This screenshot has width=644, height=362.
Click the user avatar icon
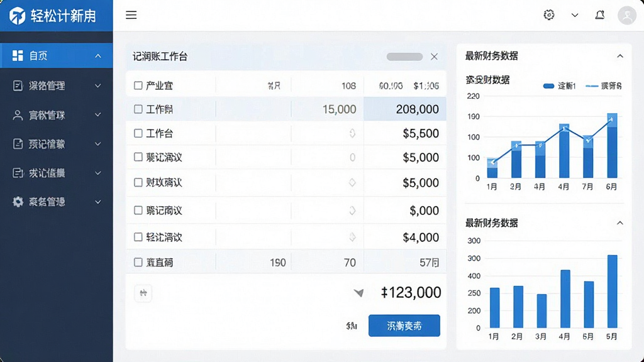click(627, 16)
